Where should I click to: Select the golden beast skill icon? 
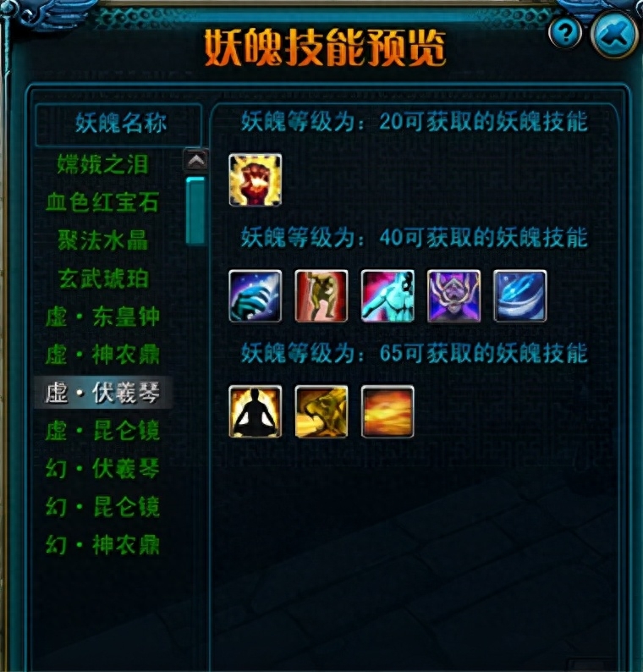(x=321, y=411)
